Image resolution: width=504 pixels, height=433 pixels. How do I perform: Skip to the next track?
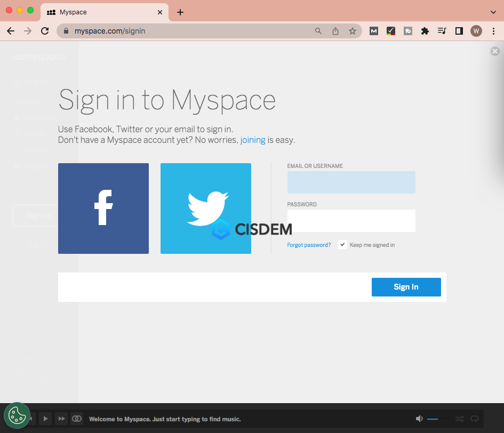coord(61,419)
